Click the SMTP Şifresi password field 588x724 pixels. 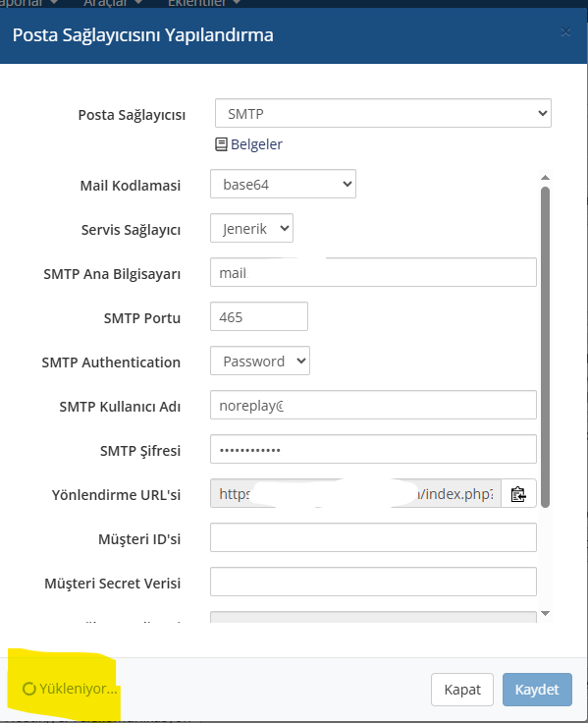(x=373, y=449)
